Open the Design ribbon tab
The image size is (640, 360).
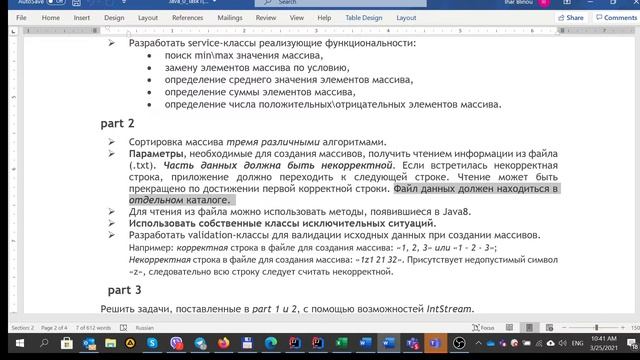(x=114, y=18)
